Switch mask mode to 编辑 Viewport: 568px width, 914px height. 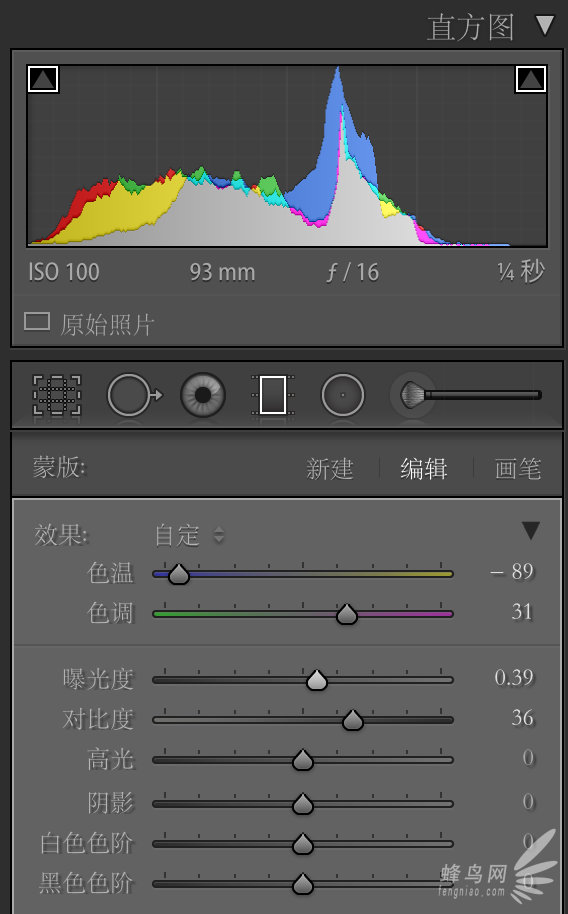point(424,469)
